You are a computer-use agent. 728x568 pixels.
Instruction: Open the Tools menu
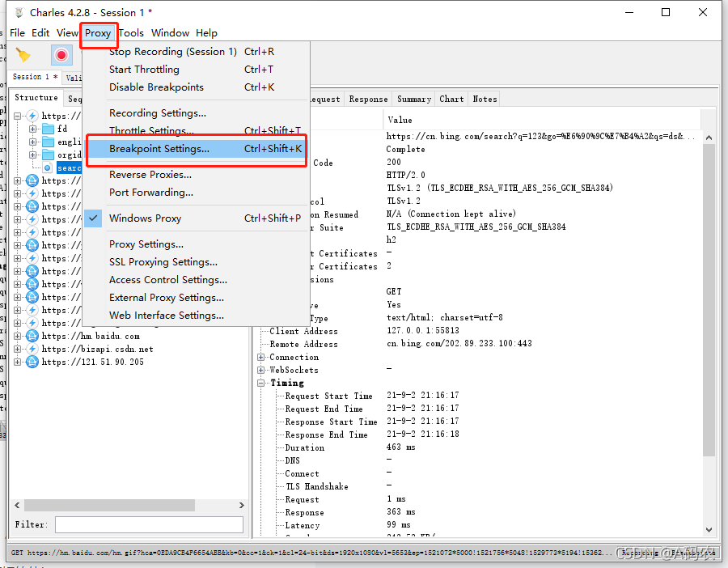(x=131, y=33)
